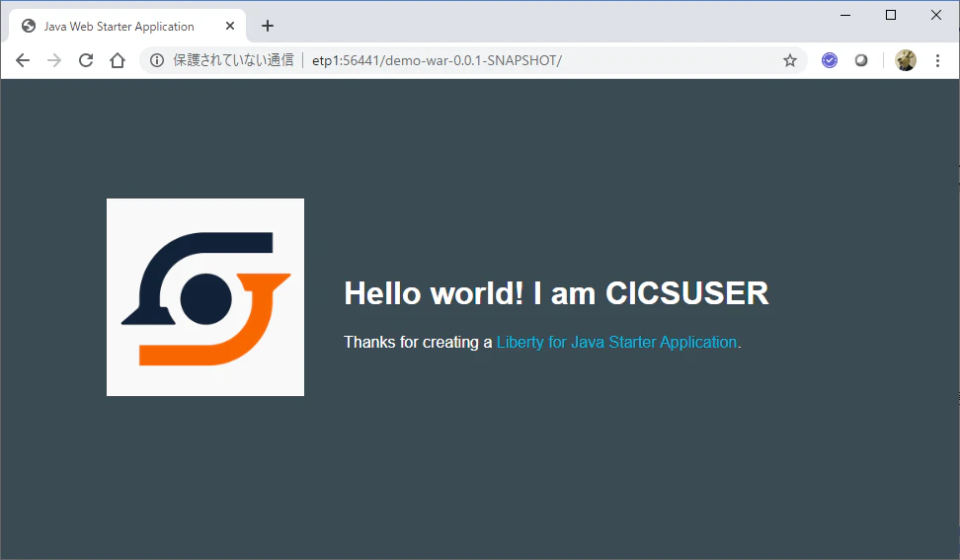Viewport: 960px width, 560px height.
Task: Select the Java Web Starter Application tab
Action: pyautogui.click(x=127, y=26)
